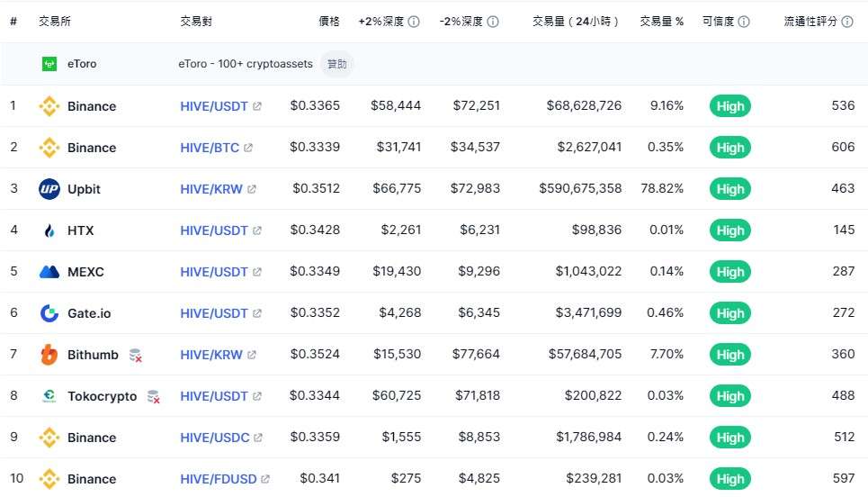Click the 贊助 sponsored badge
Viewport: 868px width, 497px height.
(336, 64)
